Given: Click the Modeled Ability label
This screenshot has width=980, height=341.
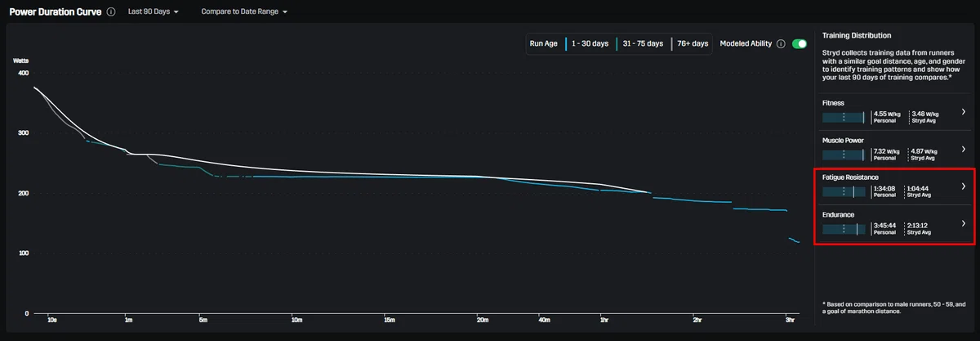Looking at the screenshot, I should pos(746,43).
